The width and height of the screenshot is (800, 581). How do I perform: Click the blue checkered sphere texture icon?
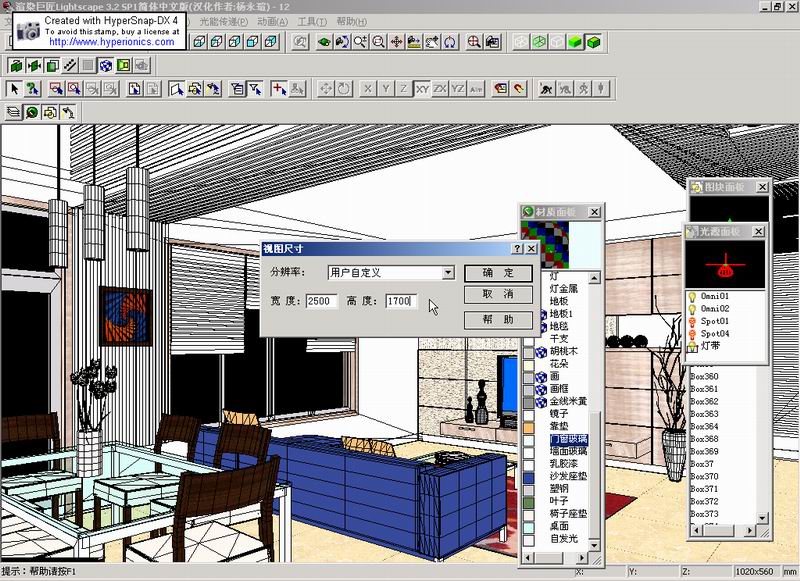pos(106,65)
